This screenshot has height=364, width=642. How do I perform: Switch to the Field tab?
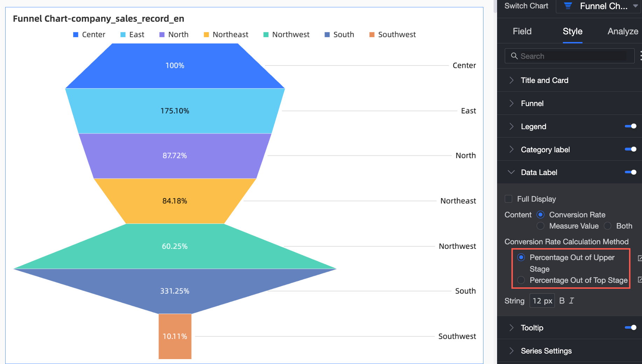pos(522,31)
